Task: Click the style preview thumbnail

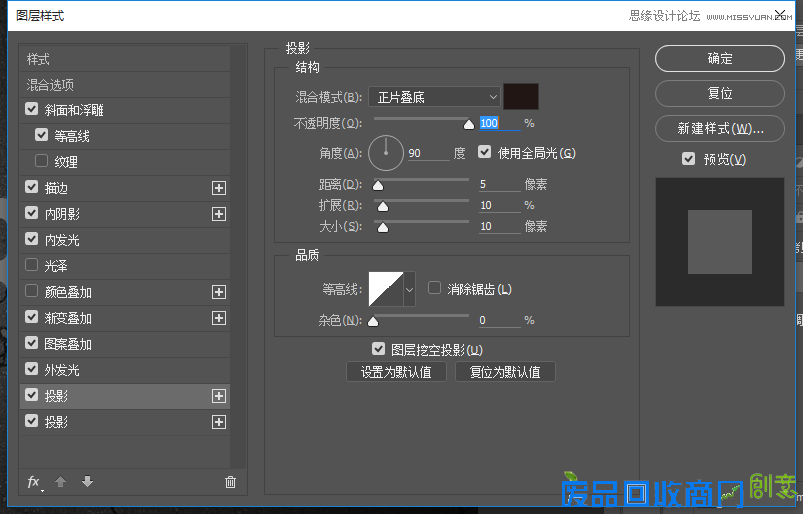Action: pos(720,242)
